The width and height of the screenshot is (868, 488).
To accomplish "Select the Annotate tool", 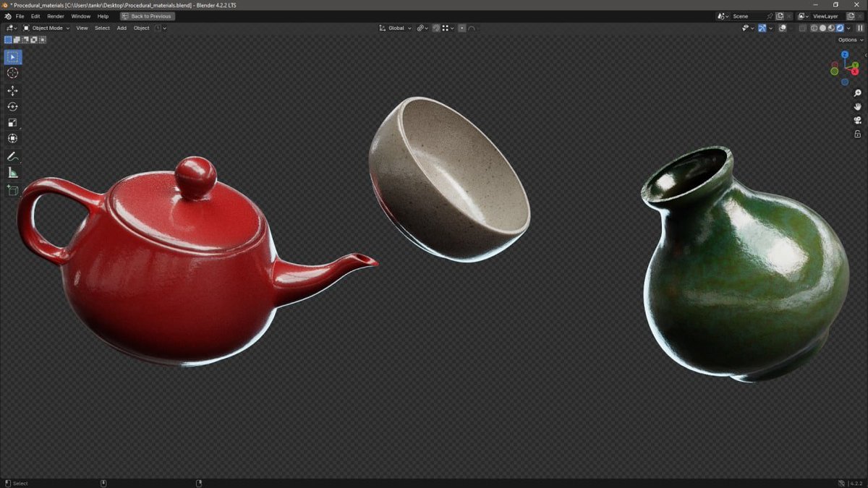I will tap(12, 156).
